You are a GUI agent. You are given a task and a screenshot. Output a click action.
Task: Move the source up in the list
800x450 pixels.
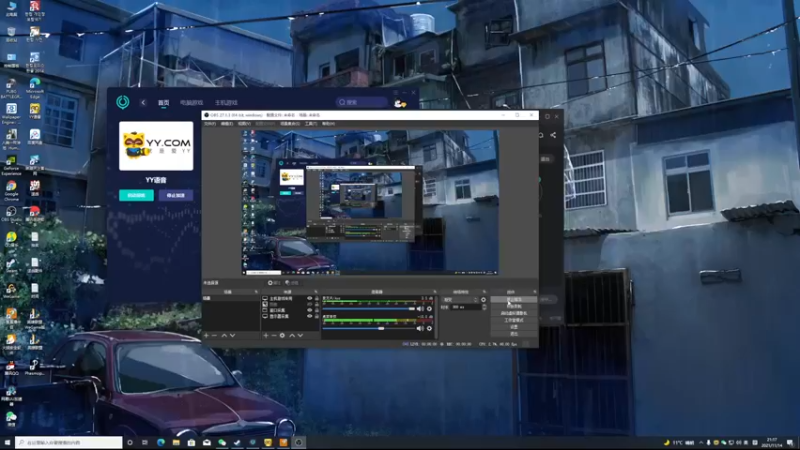pyautogui.click(x=292, y=336)
